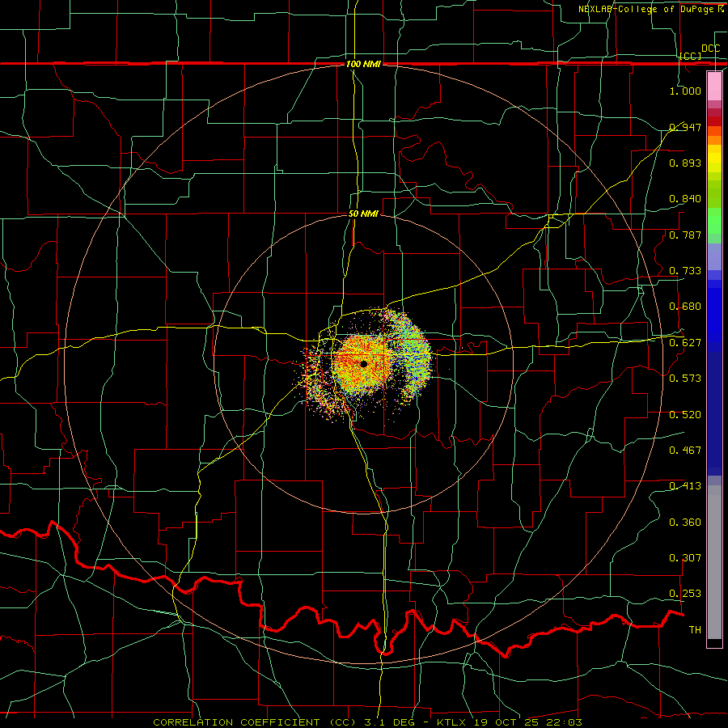Select the 0.573 legend value
The width and height of the screenshot is (728, 728).
685,379
